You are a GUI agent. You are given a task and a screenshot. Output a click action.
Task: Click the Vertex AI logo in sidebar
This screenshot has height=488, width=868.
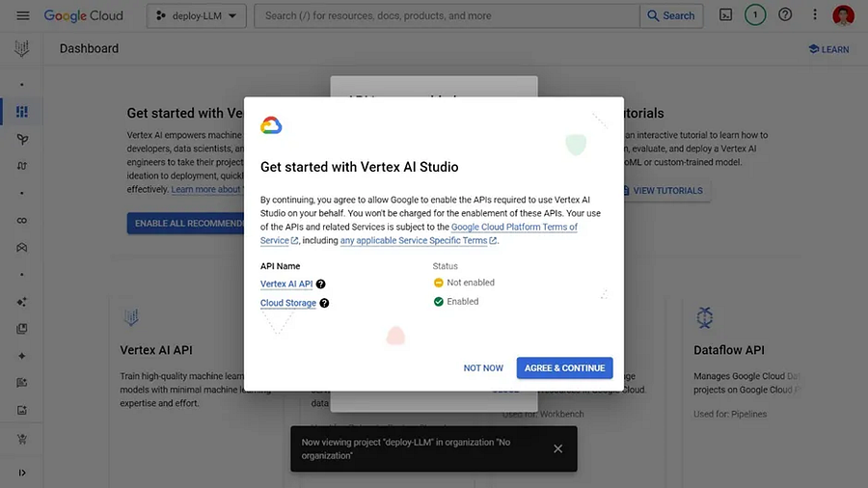click(21, 48)
